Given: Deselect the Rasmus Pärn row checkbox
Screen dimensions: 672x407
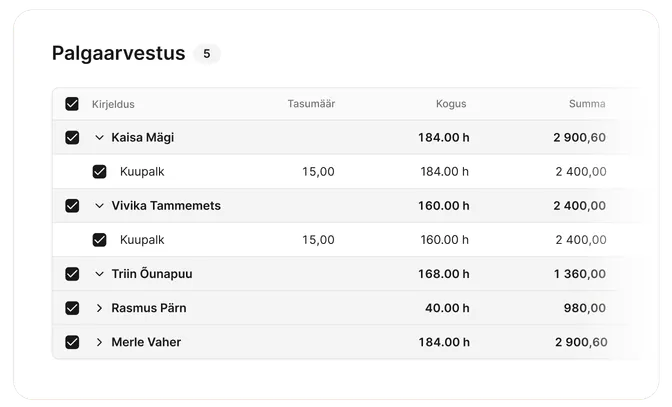Looking at the screenshot, I should [72, 308].
